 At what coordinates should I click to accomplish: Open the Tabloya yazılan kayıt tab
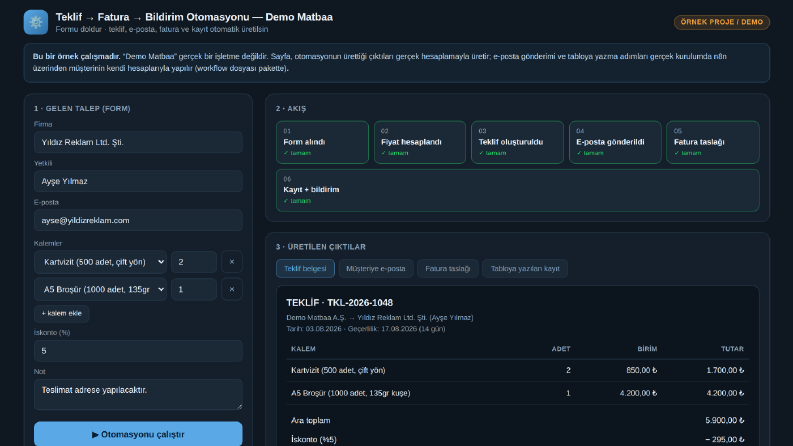525,269
